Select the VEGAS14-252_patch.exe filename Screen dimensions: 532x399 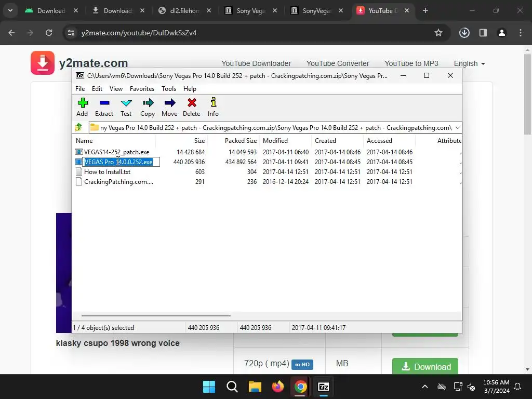117,152
